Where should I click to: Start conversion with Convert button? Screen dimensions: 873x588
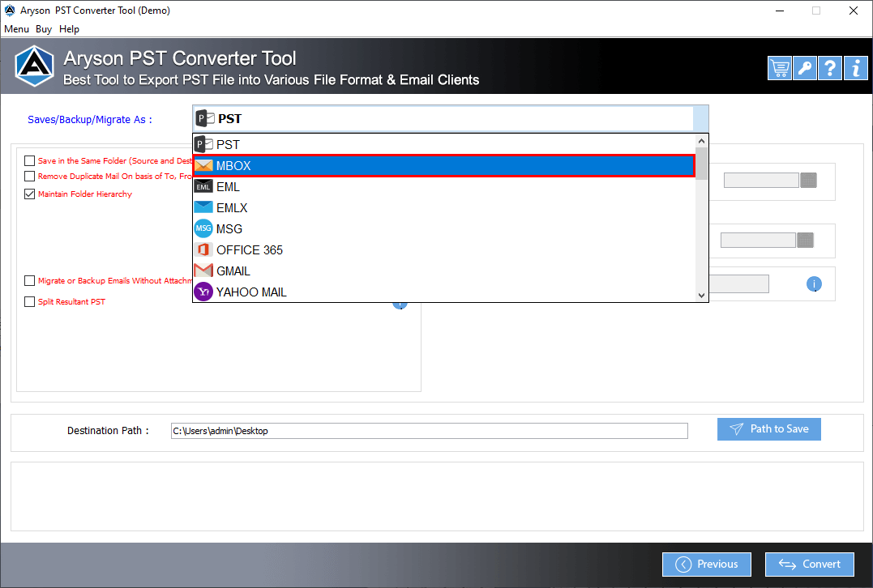click(810, 564)
